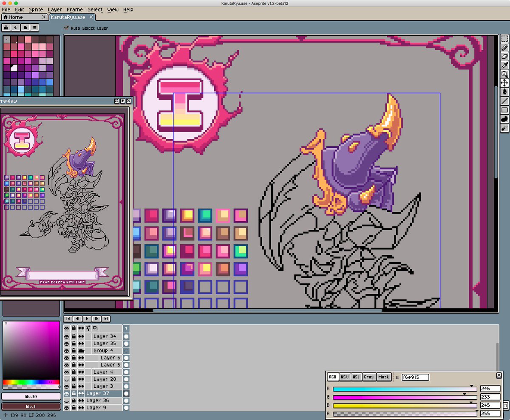Open the Layer menu
The height and width of the screenshot is (420, 510).
54,9
